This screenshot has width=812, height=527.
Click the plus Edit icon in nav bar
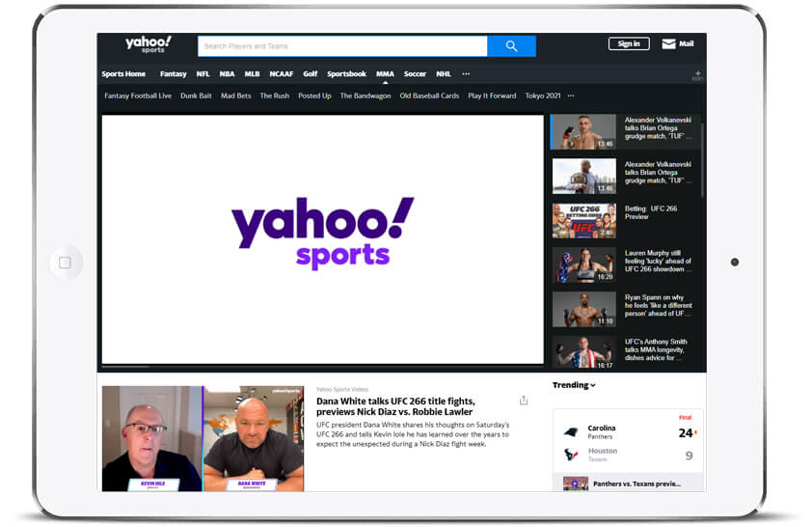coord(697,75)
